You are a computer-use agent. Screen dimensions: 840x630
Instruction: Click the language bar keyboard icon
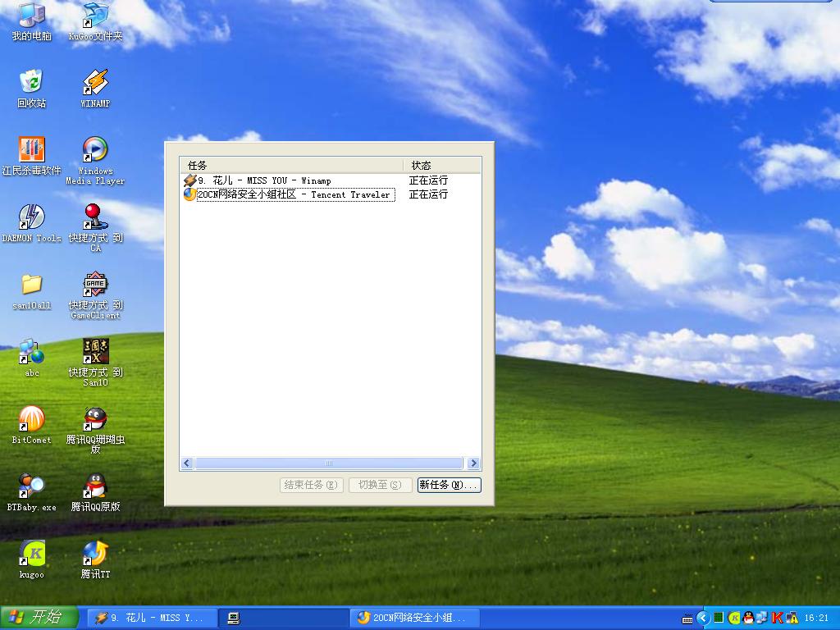pos(687,620)
